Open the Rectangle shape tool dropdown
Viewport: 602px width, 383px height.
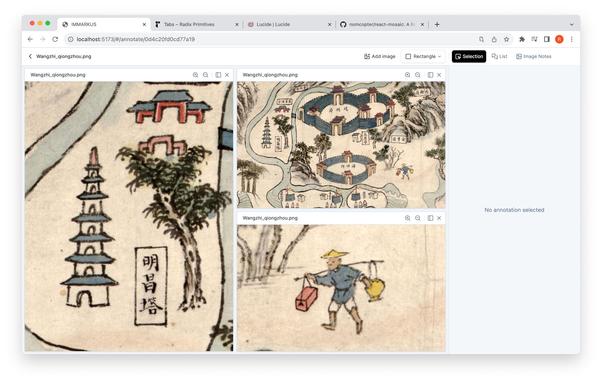pyautogui.click(x=423, y=56)
